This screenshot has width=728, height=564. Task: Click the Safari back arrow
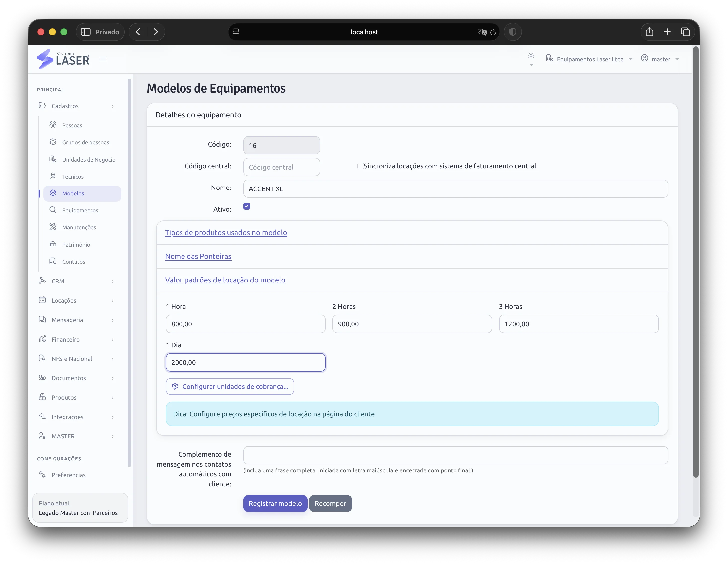tap(138, 32)
